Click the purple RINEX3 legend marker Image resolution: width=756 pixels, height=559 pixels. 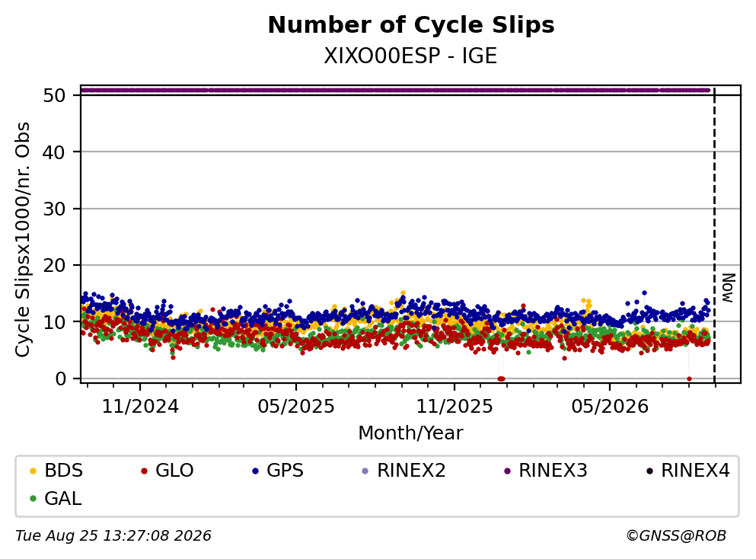tap(507, 471)
